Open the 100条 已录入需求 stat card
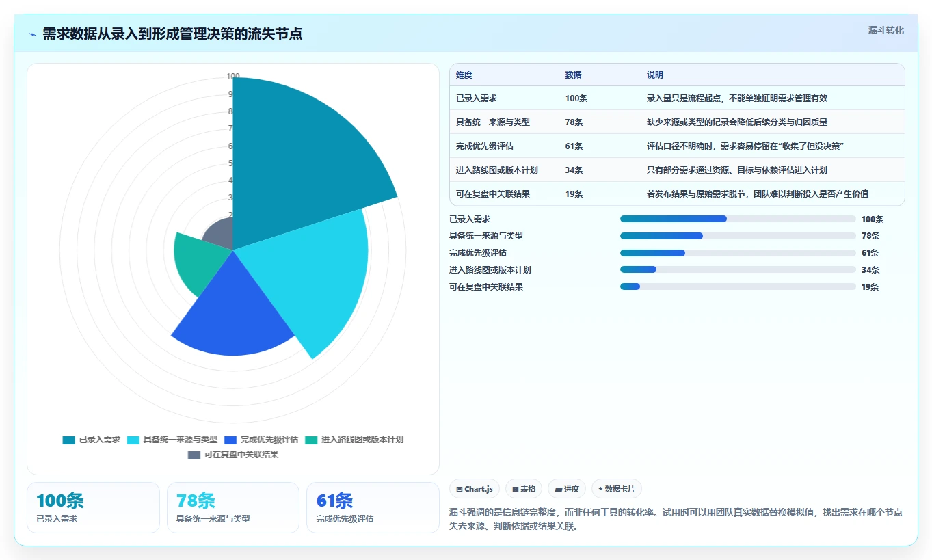 [93, 507]
